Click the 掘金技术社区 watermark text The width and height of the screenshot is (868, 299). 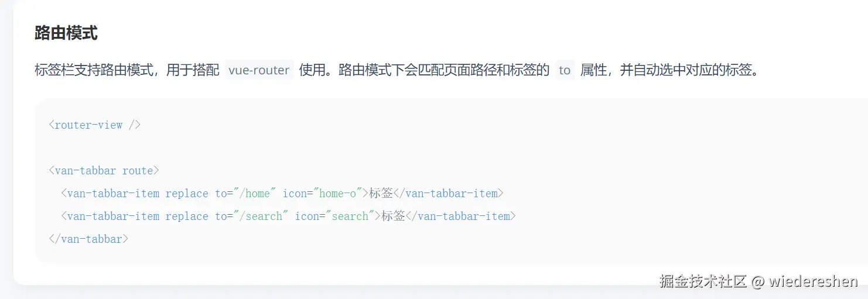pos(703,281)
